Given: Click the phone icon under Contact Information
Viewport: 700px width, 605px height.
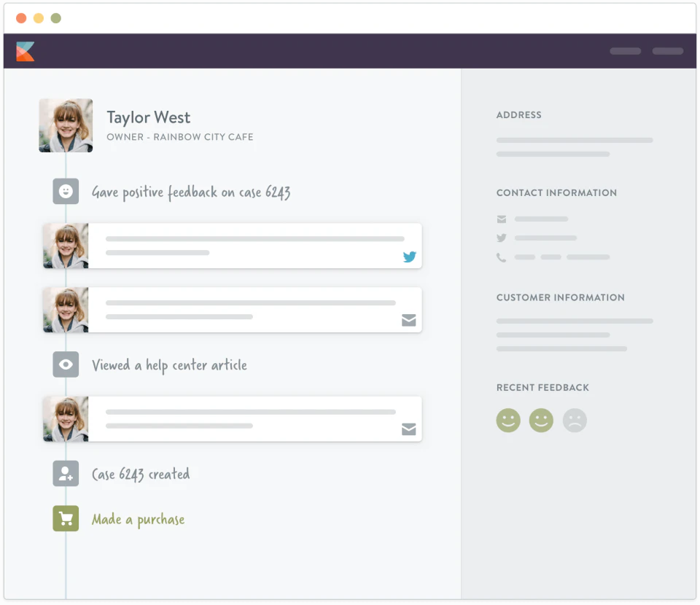Looking at the screenshot, I should point(502,257).
